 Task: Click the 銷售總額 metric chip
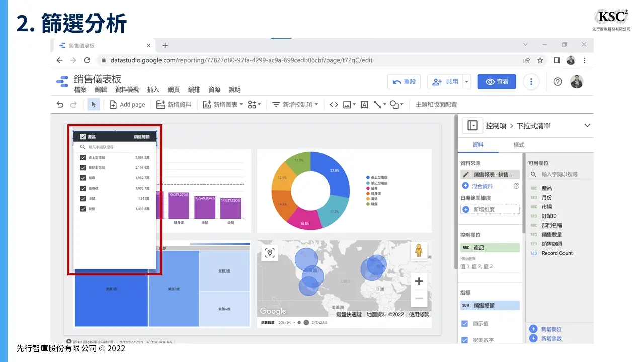(x=490, y=305)
